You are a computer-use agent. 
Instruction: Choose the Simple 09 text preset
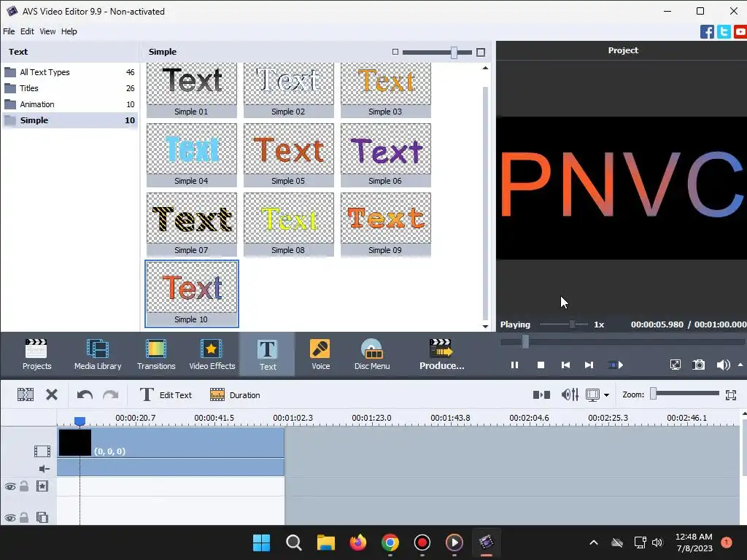click(386, 225)
